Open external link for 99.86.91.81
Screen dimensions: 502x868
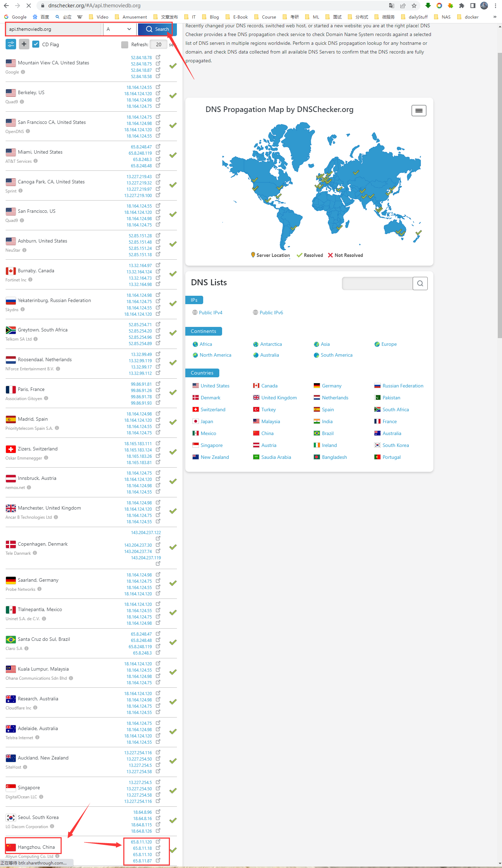click(x=158, y=384)
